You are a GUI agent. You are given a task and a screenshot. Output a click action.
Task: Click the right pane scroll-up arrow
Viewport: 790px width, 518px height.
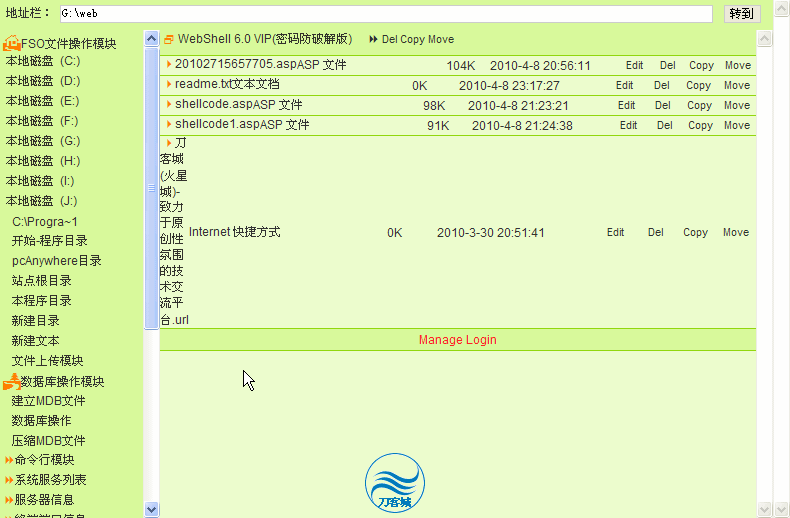tap(764, 38)
